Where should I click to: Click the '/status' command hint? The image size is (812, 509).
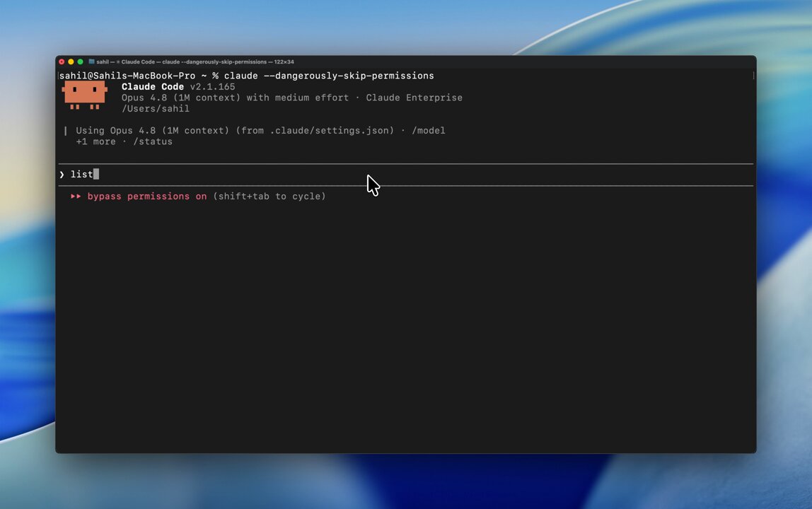[x=153, y=141]
